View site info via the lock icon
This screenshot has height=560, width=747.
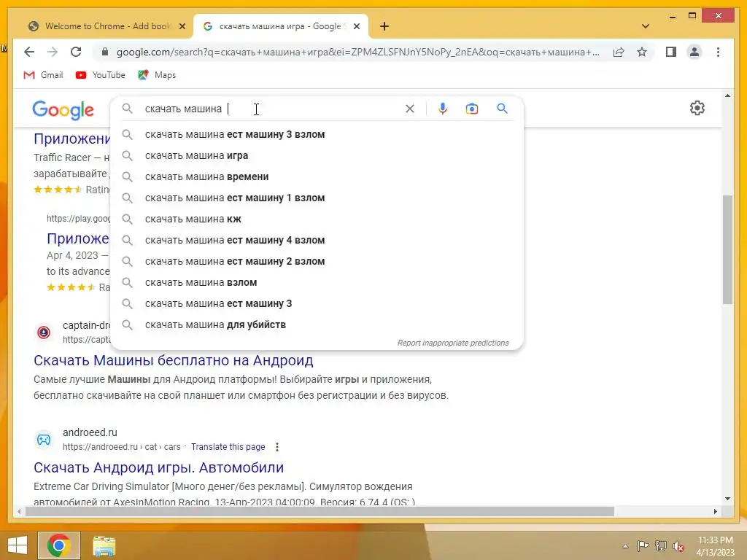click(105, 52)
